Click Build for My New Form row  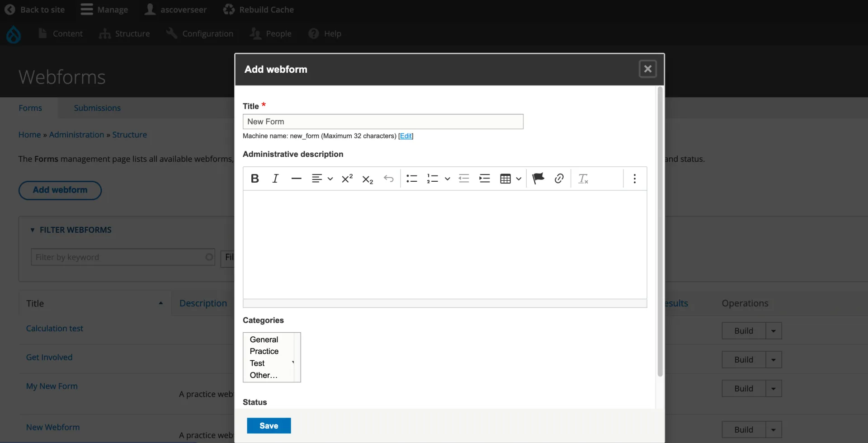pyautogui.click(x=744, y=389)
